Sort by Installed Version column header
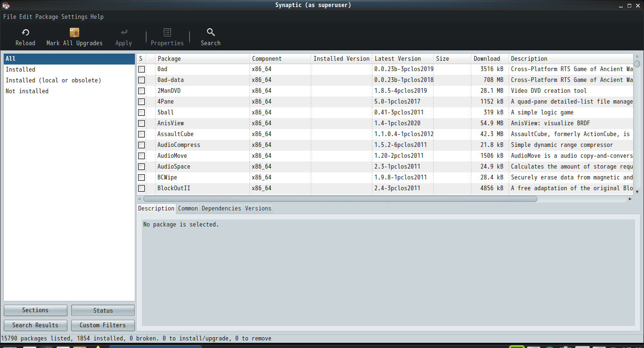The width and height of the screenshot is (644, 348). 341,59
